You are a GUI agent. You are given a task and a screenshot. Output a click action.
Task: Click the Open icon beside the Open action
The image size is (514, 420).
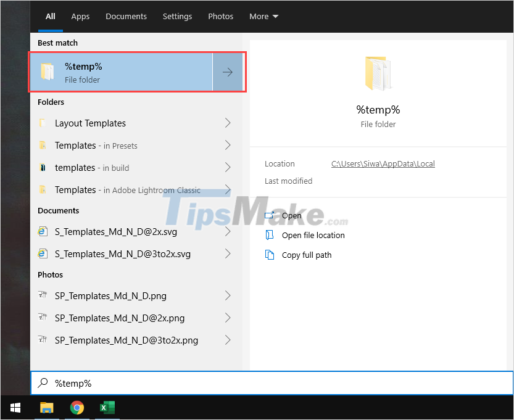pyautogui.click(x=269, y=215)
